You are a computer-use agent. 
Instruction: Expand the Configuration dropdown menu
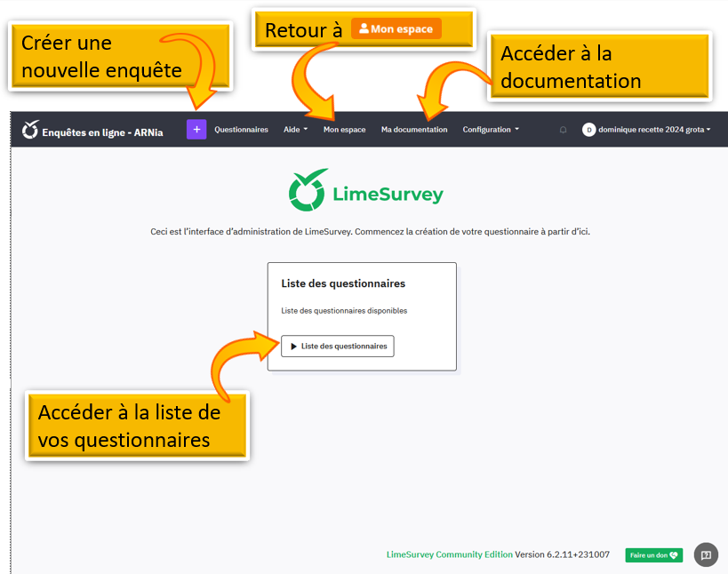coord(491,130)
